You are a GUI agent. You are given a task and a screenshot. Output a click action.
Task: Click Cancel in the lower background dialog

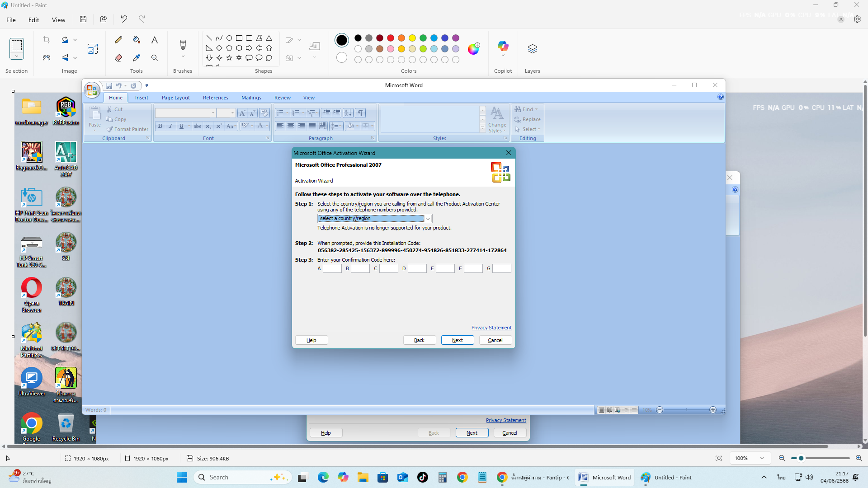(x=510, y=433)
